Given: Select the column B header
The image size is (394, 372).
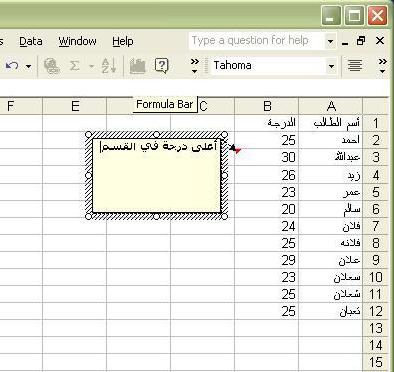Looking at the screenshot, I should point(267,106).
